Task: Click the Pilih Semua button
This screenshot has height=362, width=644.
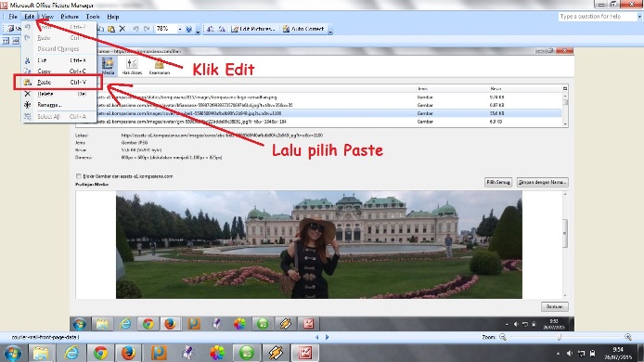Action: coord(498,182)
